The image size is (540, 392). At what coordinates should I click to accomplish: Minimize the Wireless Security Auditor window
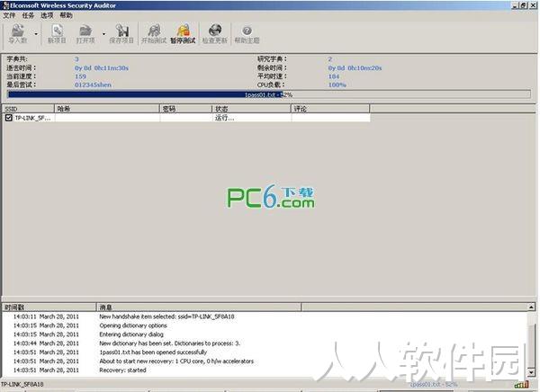pos(515,5)
